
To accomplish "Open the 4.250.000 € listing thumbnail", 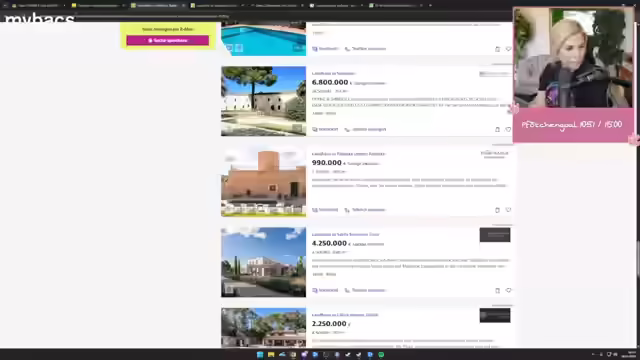I will coord(263,262).
